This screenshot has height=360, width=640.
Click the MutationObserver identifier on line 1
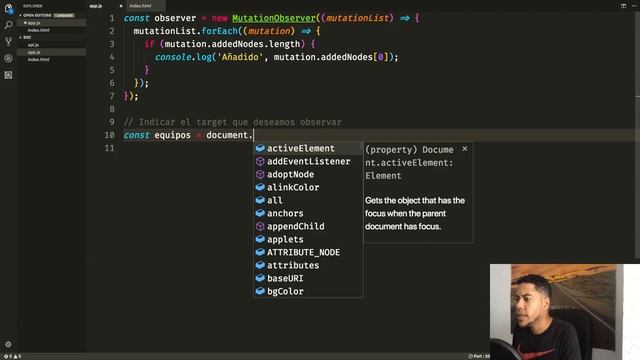point(274,18)
